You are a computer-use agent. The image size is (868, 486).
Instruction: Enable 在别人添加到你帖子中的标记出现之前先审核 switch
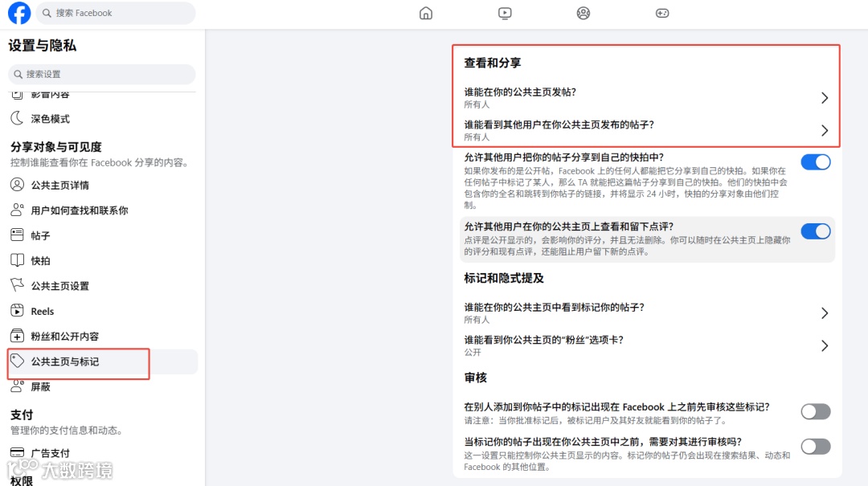click(x=816, y=411)
